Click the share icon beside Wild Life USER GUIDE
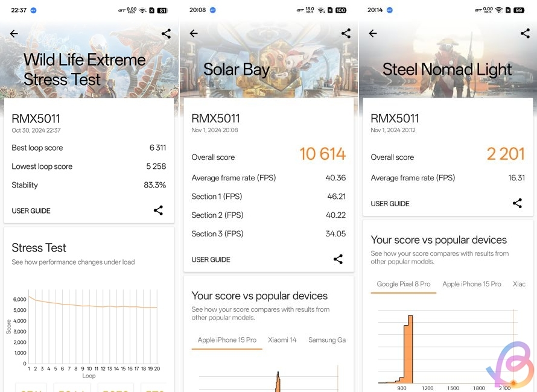 158,210
